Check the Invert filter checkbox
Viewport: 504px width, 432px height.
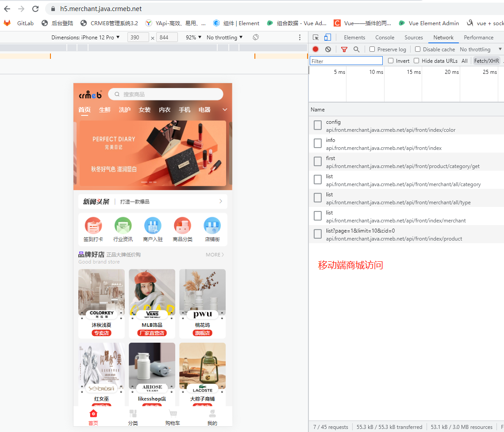click(391, 61)
